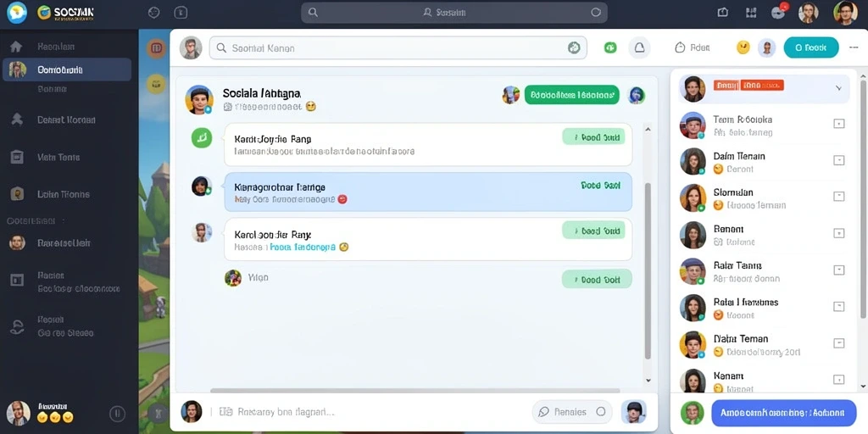Click the yellow round icon in the narrow strip
Screen dimensions: 868x434
[x=156, y=84]
